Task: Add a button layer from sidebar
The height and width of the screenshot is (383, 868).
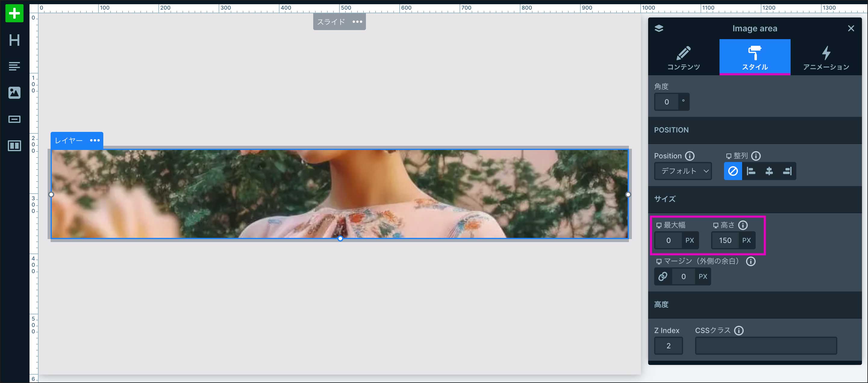Action: 14,119
